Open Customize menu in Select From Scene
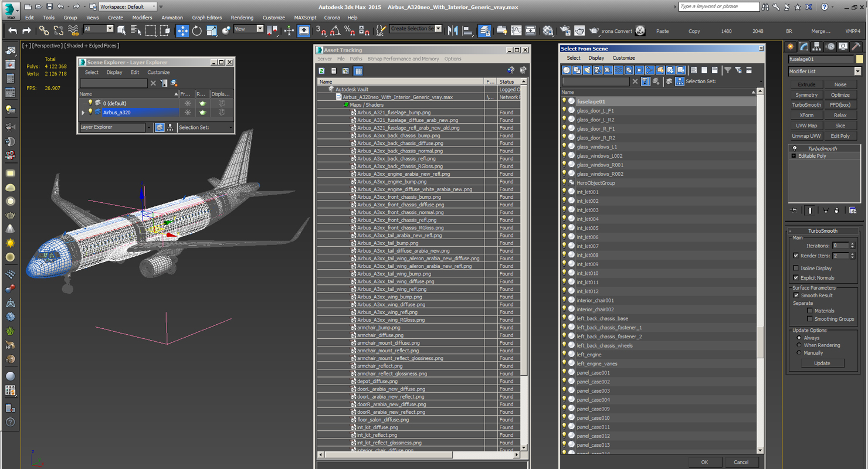This screenshot has width=868, height=469. point(623,58)
